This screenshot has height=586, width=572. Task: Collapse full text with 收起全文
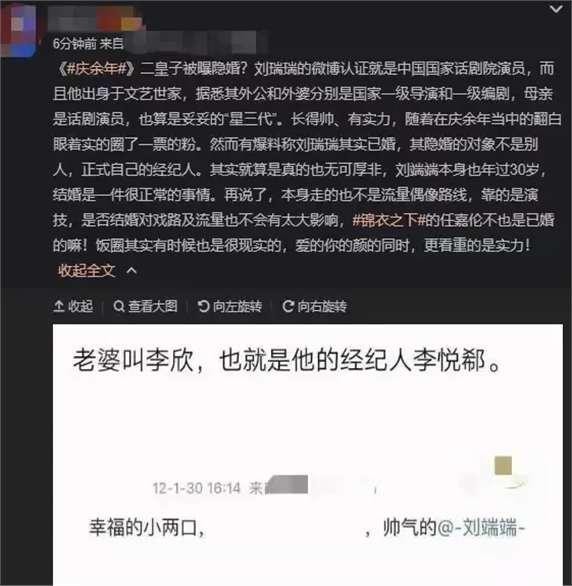86,271
